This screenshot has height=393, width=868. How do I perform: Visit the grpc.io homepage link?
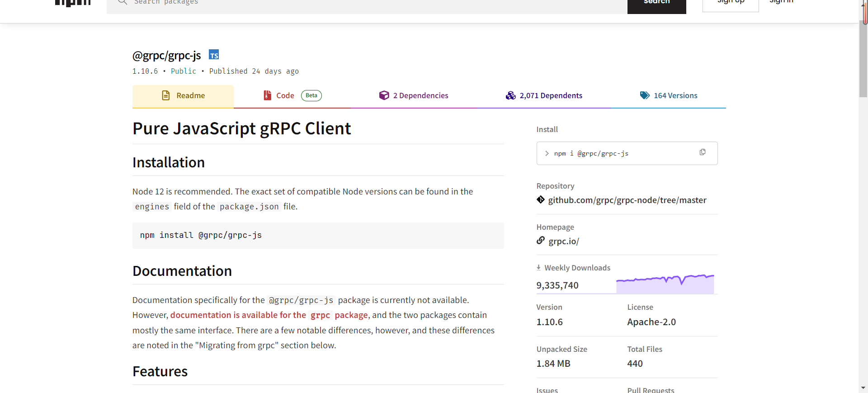pos(564,241)
